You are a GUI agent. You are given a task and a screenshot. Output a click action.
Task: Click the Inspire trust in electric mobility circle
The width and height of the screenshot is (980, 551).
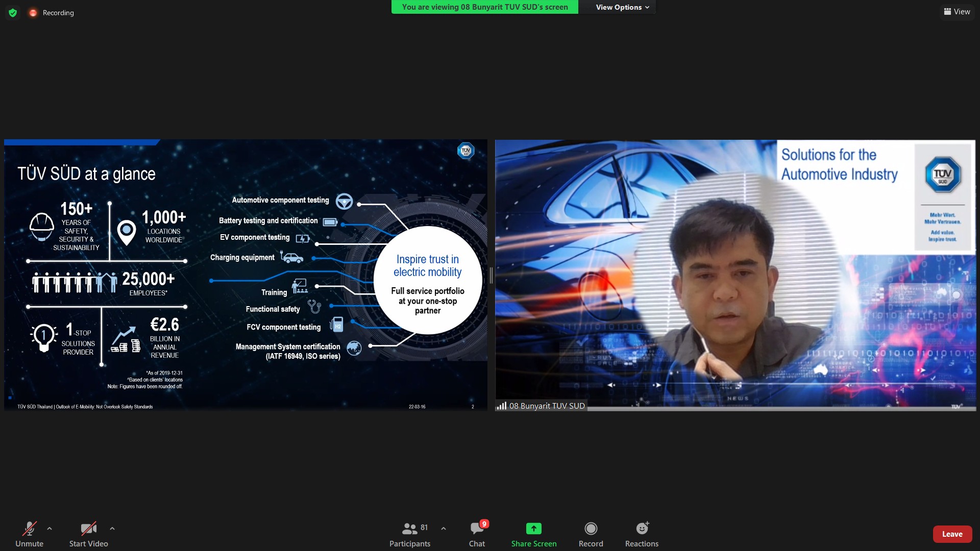point(428,280)
